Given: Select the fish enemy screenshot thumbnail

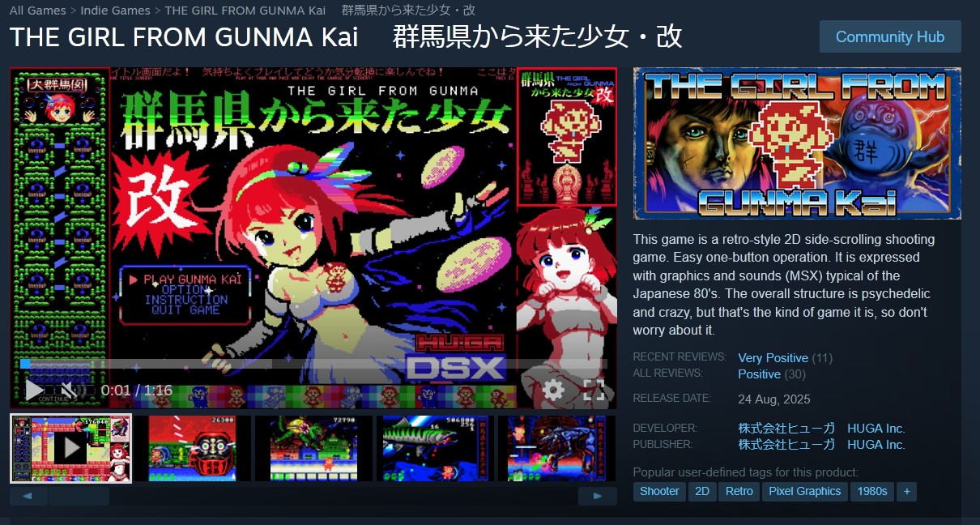Looking at the screenshot, I should [435, 449].
